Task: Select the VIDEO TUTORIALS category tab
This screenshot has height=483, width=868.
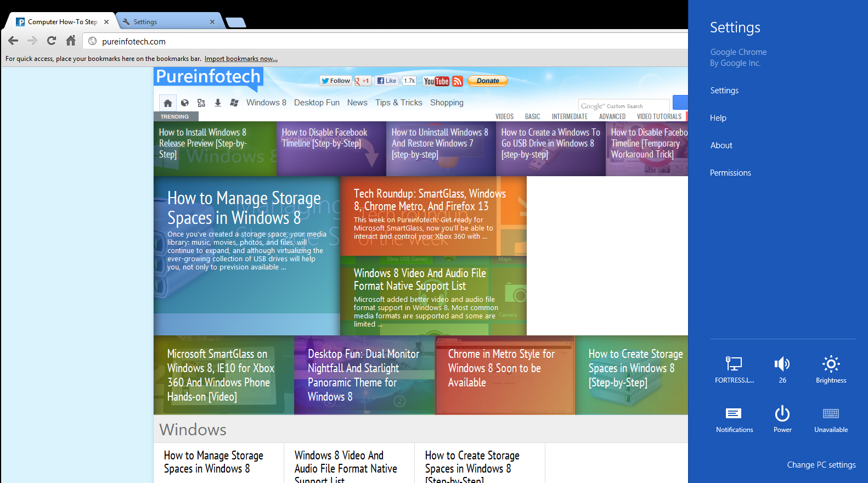Action: pos(659,116)
